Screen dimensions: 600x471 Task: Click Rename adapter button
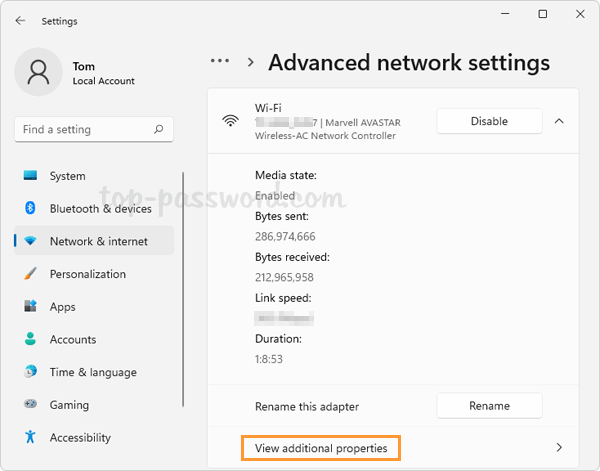coord(489,406)
